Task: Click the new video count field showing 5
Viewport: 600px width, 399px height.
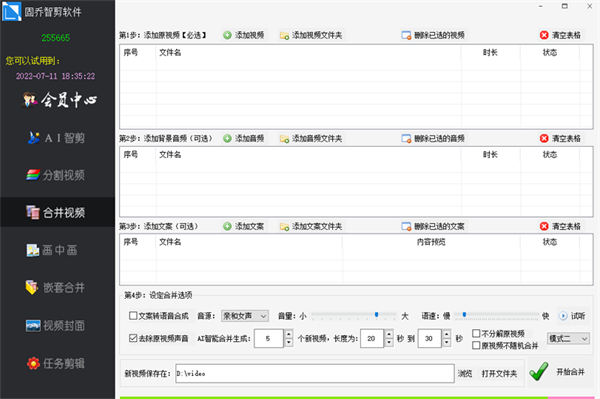Action: pos(269,339)
